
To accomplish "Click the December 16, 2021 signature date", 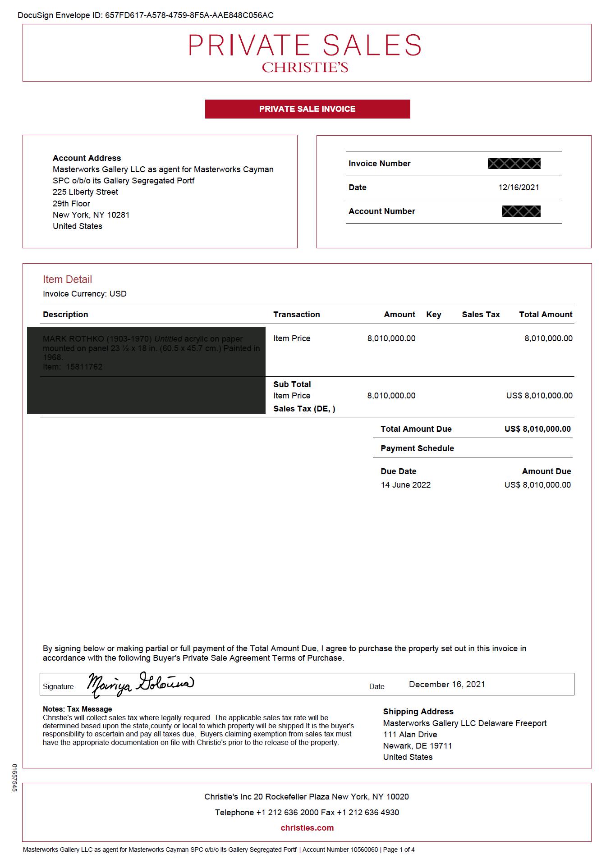I will 446,684.
